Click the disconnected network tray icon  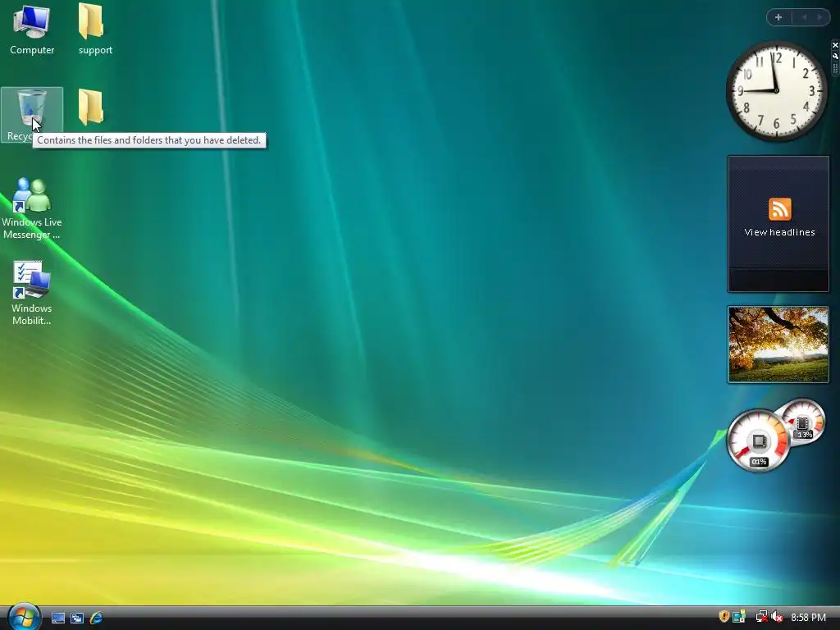coord(761,617)
